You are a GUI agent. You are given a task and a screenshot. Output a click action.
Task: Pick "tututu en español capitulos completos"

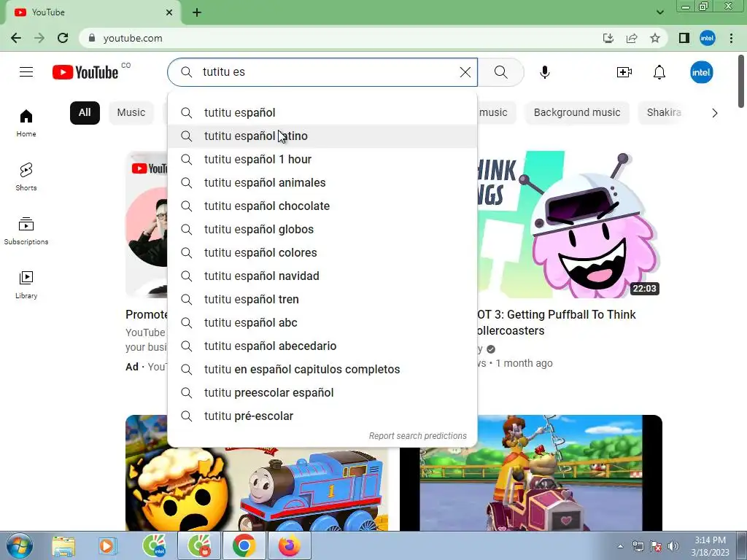click(322, 370)
